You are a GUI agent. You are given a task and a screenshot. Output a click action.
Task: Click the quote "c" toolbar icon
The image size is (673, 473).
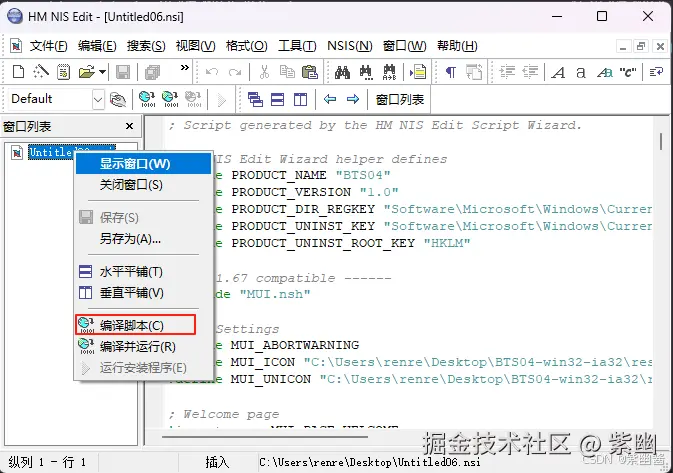coord(628,73)
